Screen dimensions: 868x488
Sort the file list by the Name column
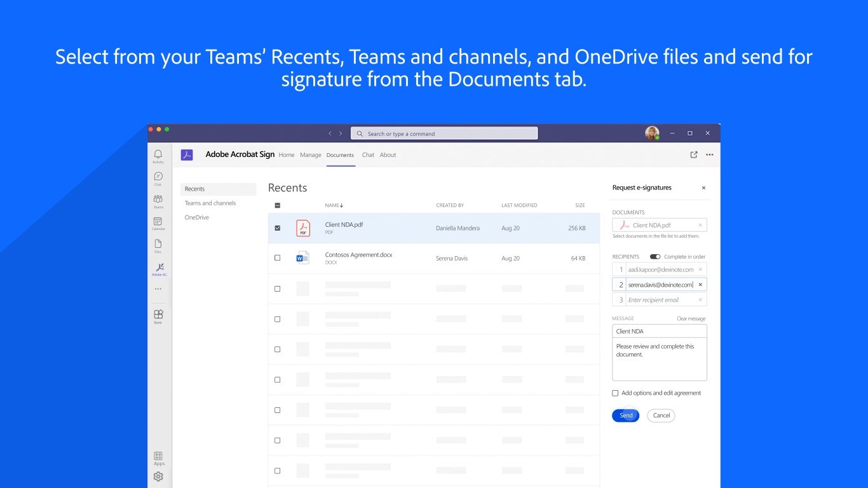point(334,205)
